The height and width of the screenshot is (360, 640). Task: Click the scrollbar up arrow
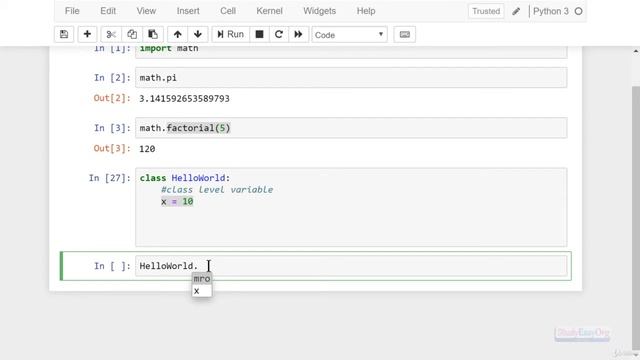(x=636, y=51)
